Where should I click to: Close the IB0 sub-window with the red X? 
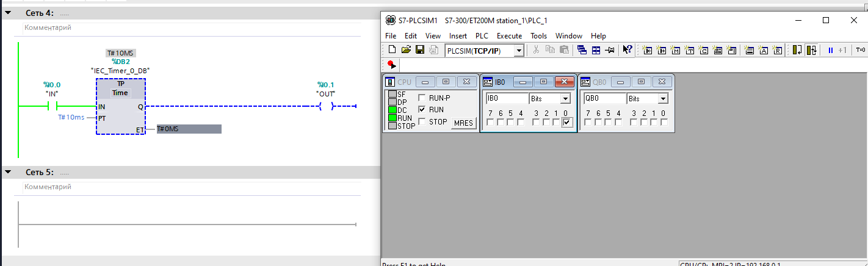click(564, 81)
